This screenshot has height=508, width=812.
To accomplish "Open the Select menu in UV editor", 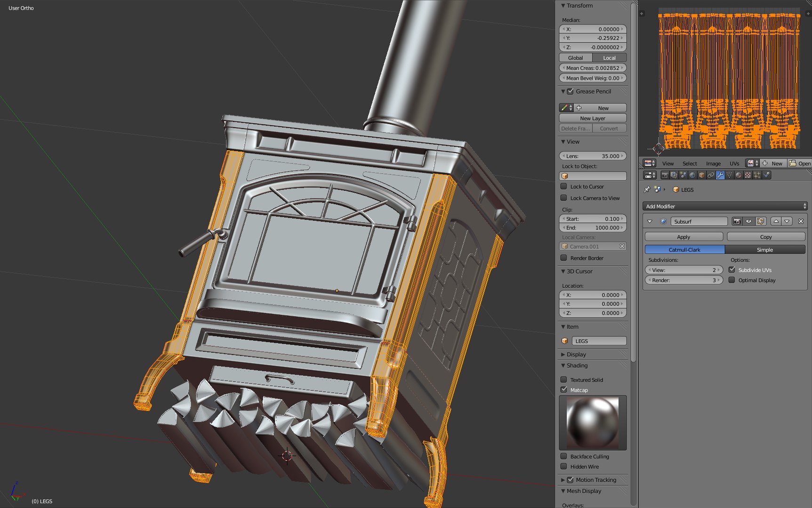I will [x=690, y=164].
